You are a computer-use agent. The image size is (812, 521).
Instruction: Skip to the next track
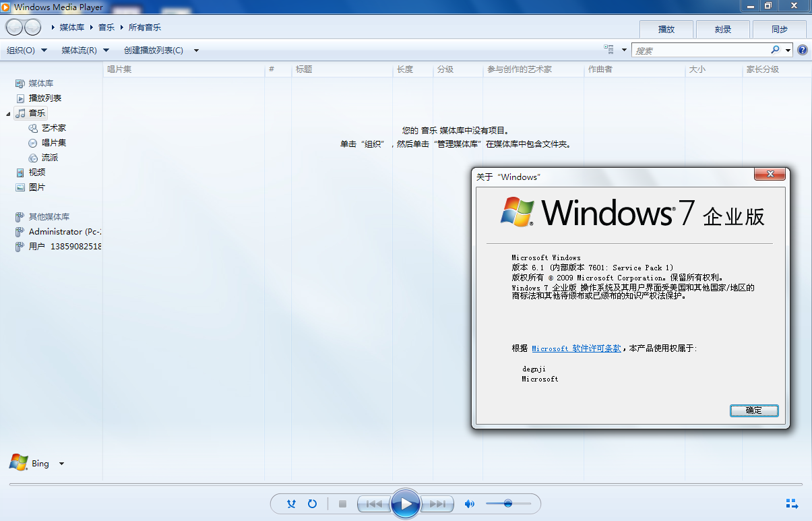(x=437, y=503)
